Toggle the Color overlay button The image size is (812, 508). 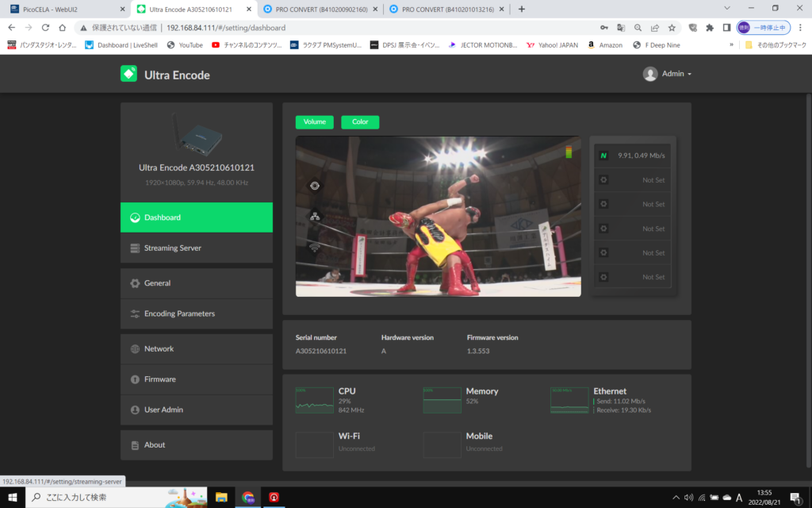click(x=360, y=121)
